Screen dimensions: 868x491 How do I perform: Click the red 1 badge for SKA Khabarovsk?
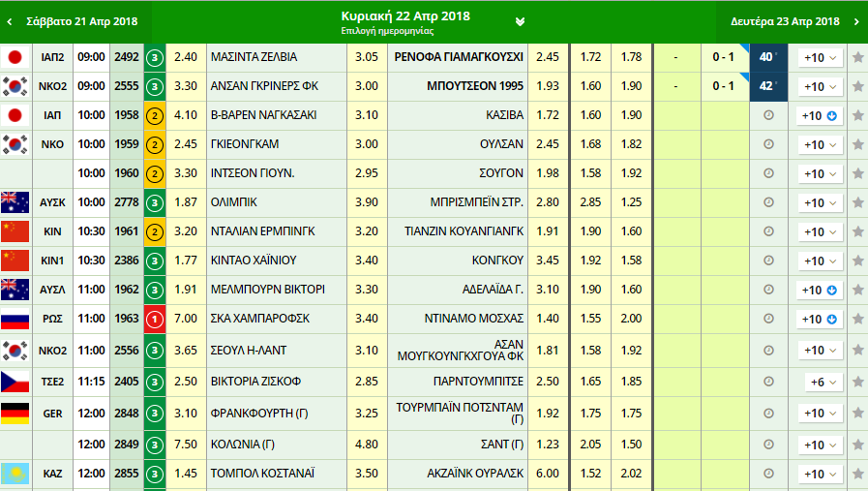155,319
